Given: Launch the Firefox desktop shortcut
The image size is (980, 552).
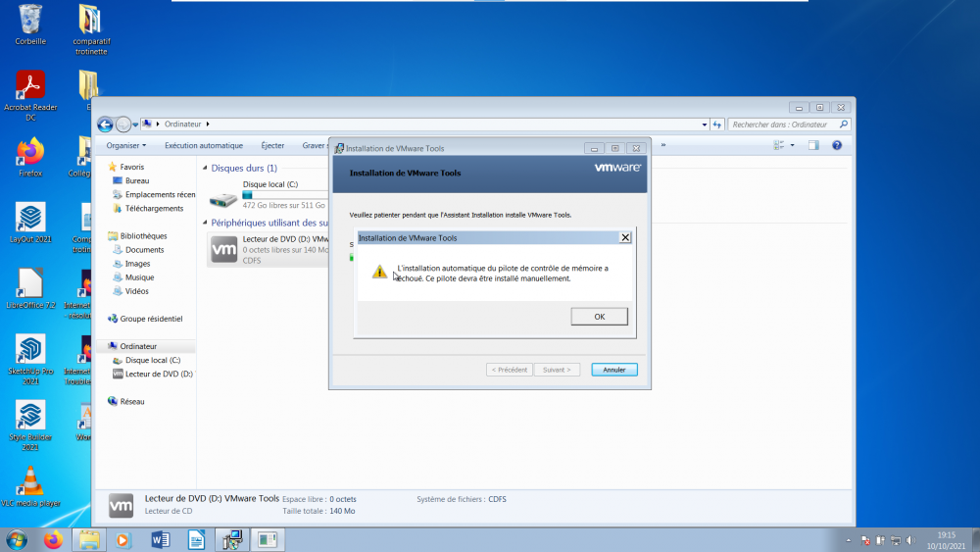Looking at the screenshot, I should [x=30, y=158].
